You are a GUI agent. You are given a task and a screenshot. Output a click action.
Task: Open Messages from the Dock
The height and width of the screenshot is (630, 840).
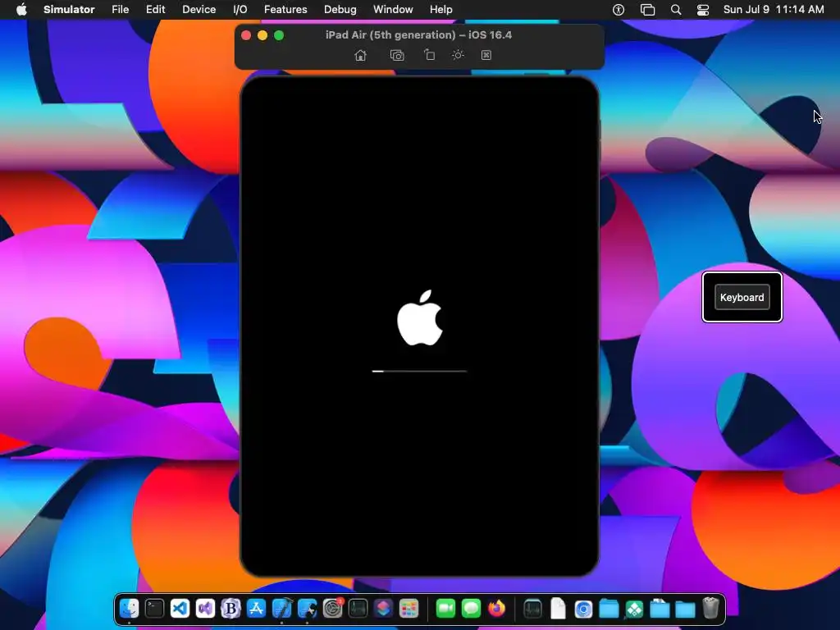472,609
